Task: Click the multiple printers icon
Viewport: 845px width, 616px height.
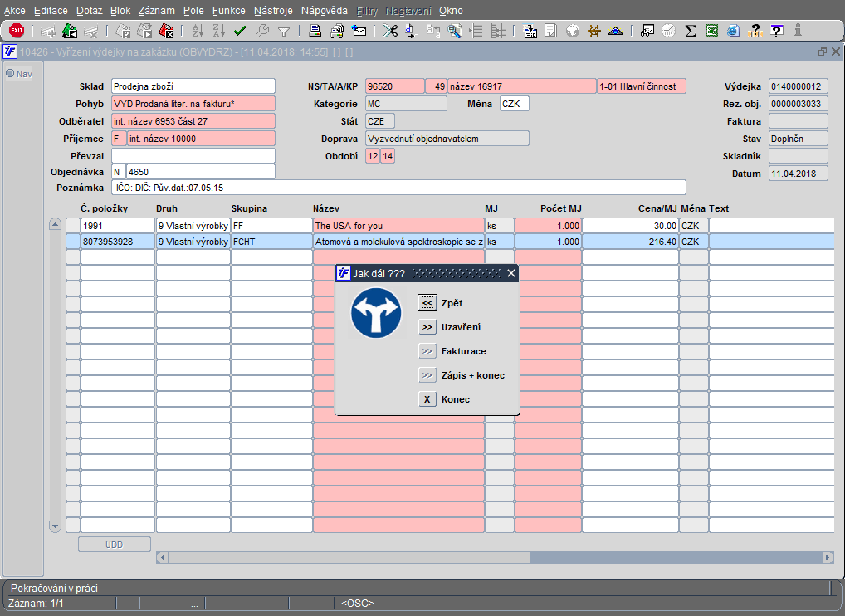Action: click(337, 31)
